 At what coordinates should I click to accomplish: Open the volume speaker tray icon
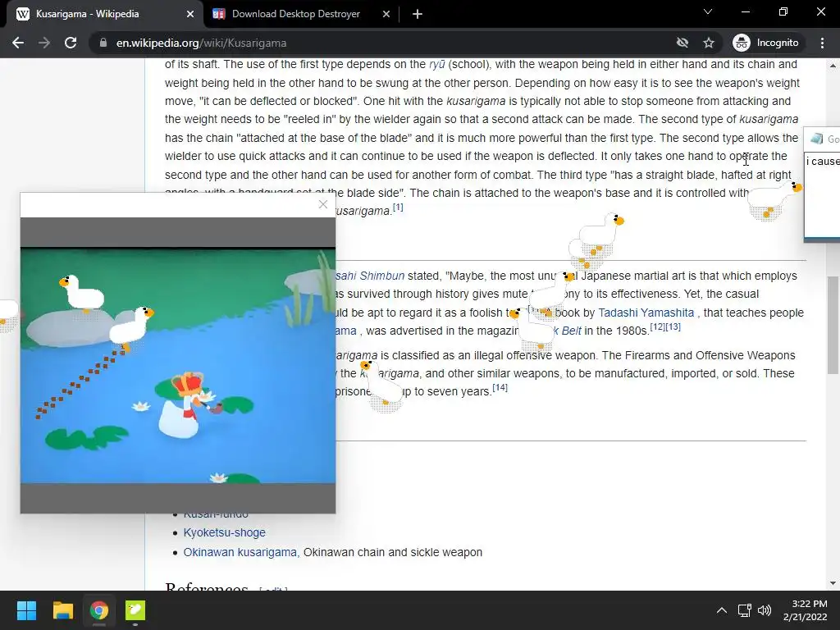765,610
